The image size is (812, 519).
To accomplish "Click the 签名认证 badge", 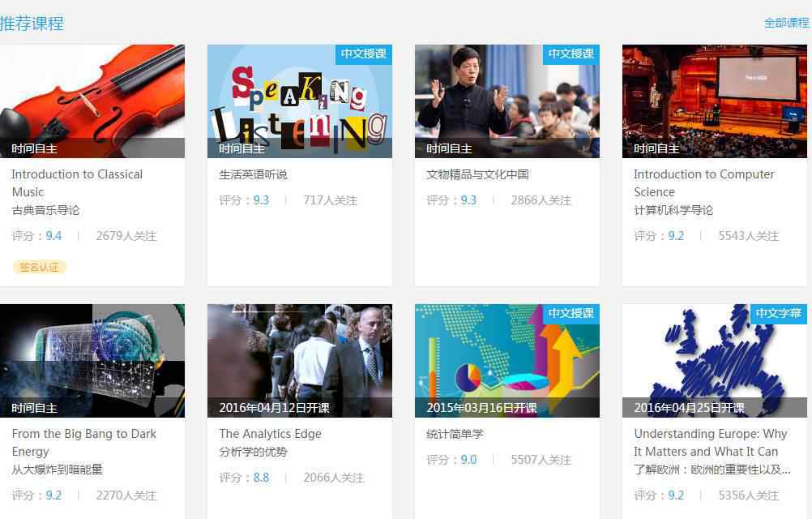I will coord(40,268).
